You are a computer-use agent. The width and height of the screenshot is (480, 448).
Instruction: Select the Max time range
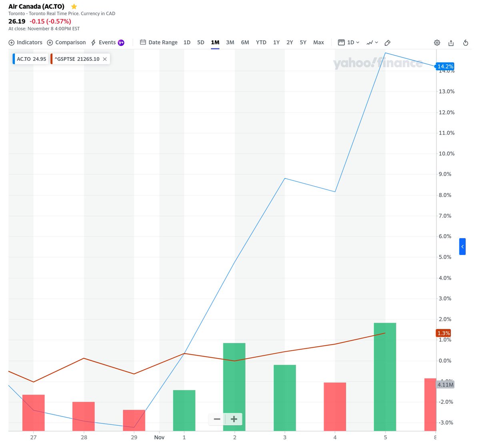click(318, 42)
